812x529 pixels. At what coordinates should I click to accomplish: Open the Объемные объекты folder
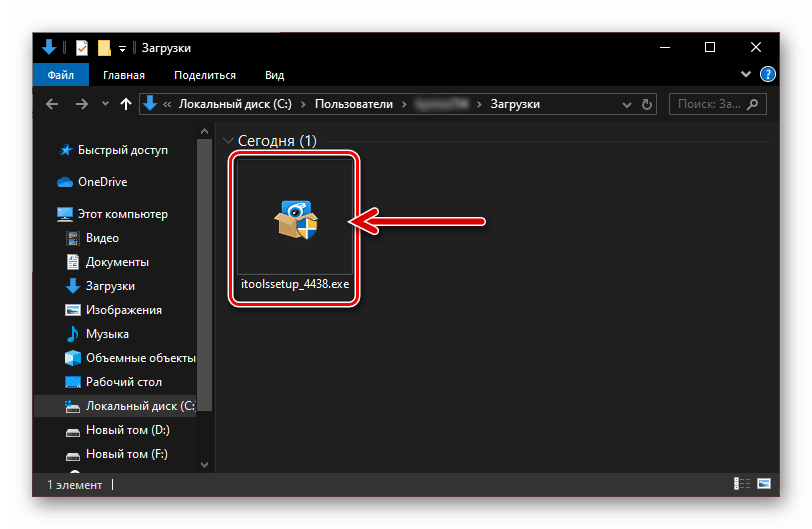click(141, 358)
